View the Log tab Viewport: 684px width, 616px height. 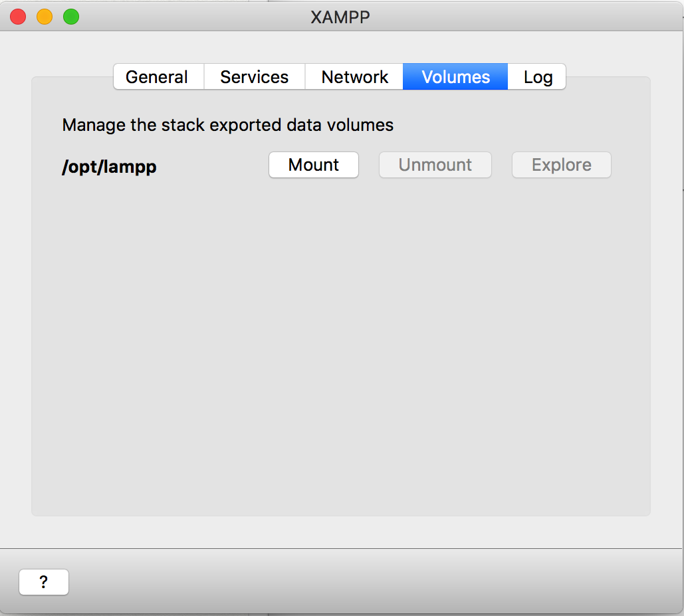(536, 76)
